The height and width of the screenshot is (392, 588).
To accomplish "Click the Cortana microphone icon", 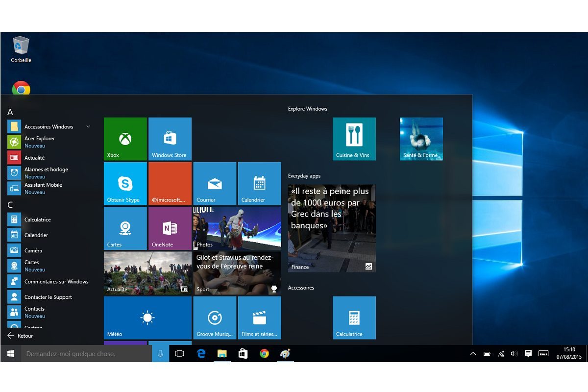I will (x=160, y=354).
